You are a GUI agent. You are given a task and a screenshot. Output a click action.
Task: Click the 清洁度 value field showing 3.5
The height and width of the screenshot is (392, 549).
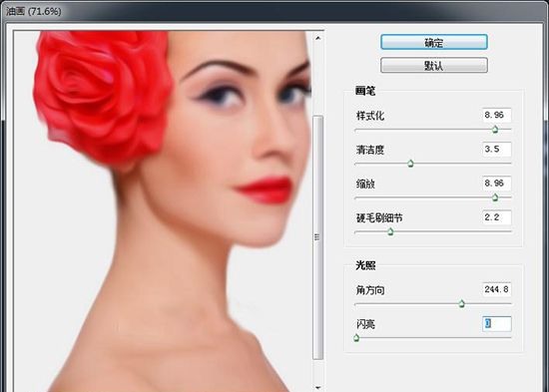point(496,149)
